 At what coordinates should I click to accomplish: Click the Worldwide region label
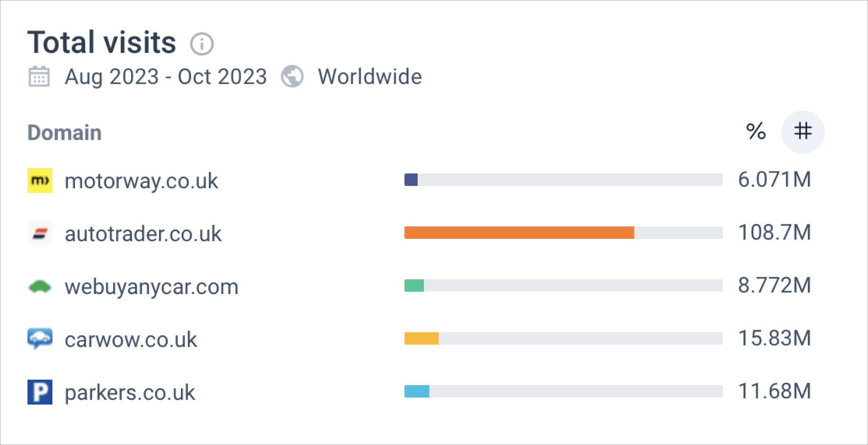pos(370,77)
